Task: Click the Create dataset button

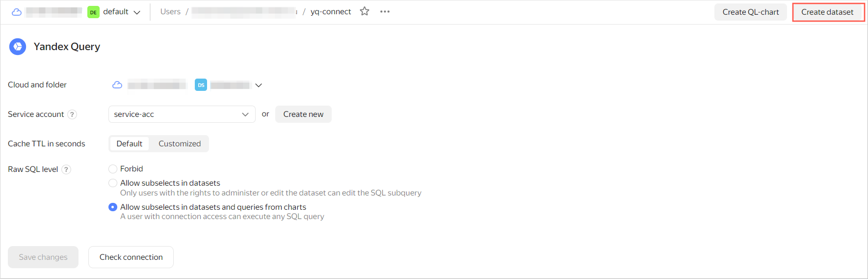Action: (827, 12)
